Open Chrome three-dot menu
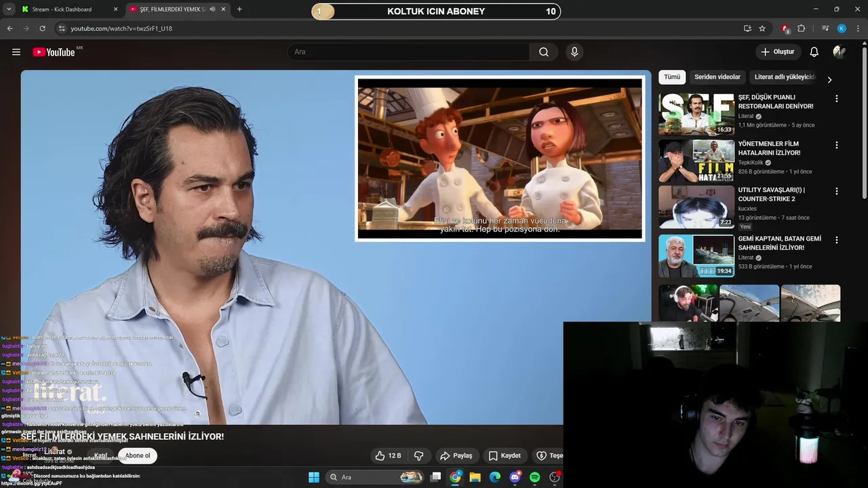Screen dimensions: 868x488 [x=858, y=28]
